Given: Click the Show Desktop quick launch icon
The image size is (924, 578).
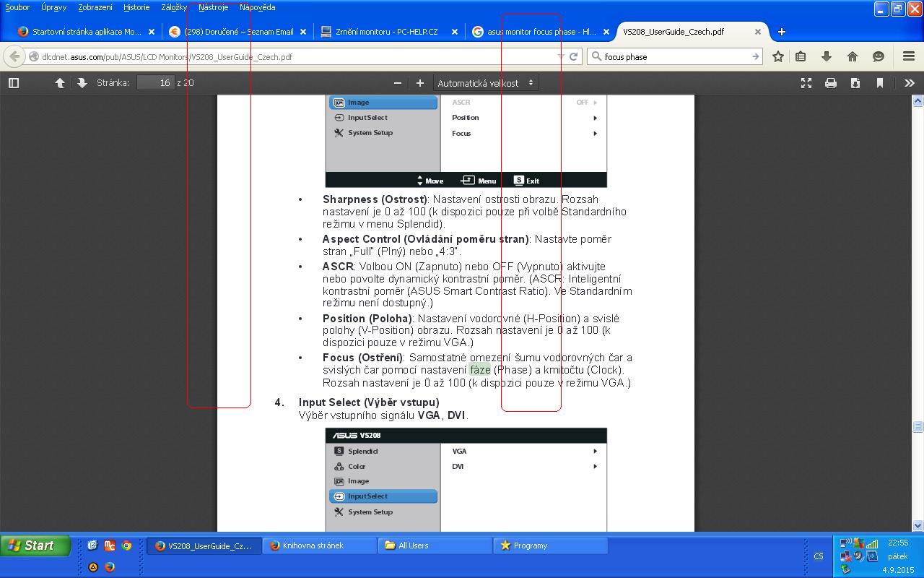Looking at the screenshot, I should (92, 545).
